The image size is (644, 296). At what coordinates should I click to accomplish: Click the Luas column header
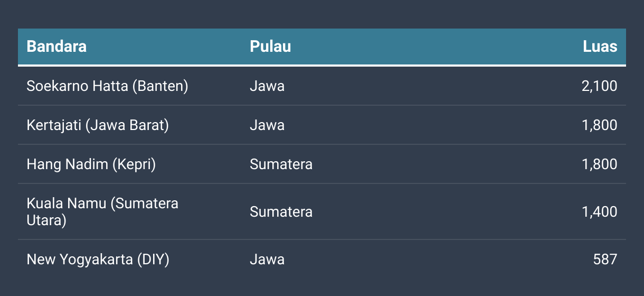[600, 47]
